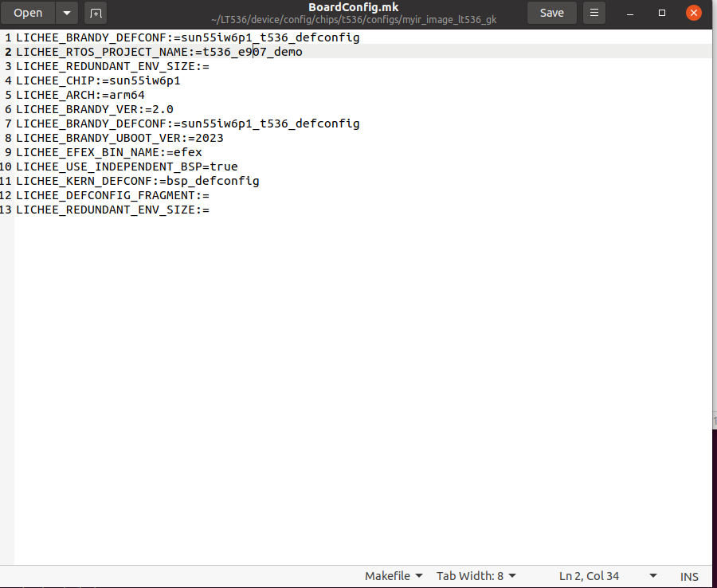Viewport: 717px width, 588px height.
Task: Click the LICHEE_REDUNDANT_ENV_SIZE line 13
Action: [112, 210]
